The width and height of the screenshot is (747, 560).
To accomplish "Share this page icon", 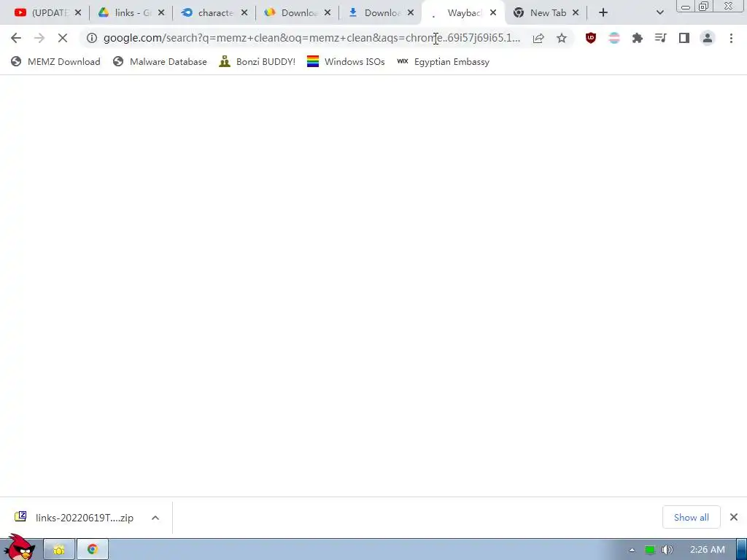I will coord(538,38).
